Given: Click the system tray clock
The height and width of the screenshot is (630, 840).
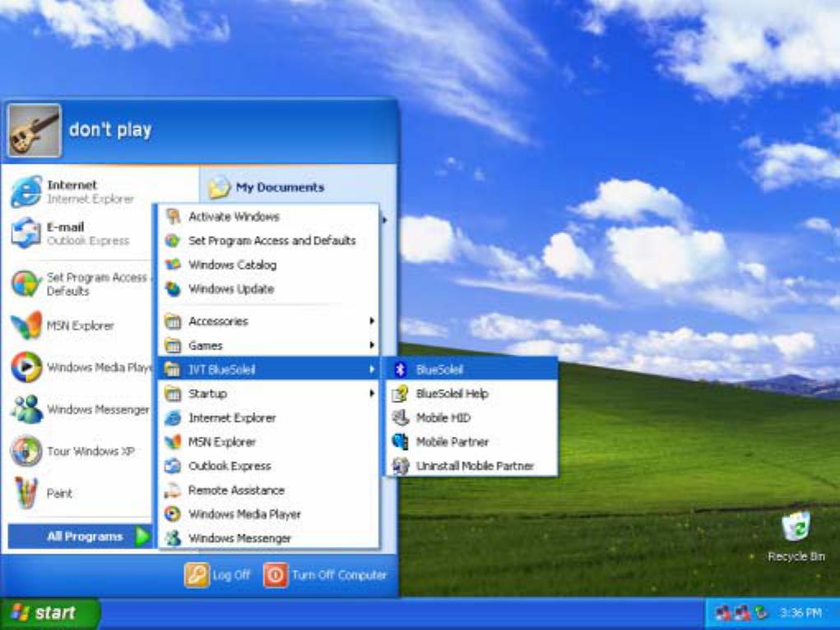Looking at the screenshot, I should [x=801, y=613].
